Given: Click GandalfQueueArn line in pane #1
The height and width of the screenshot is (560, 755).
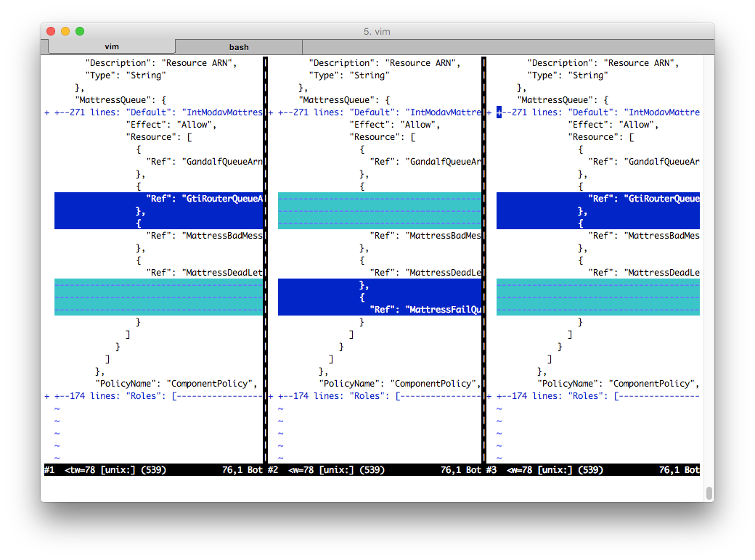Looking at the screenshot, I should pos(205,162).
